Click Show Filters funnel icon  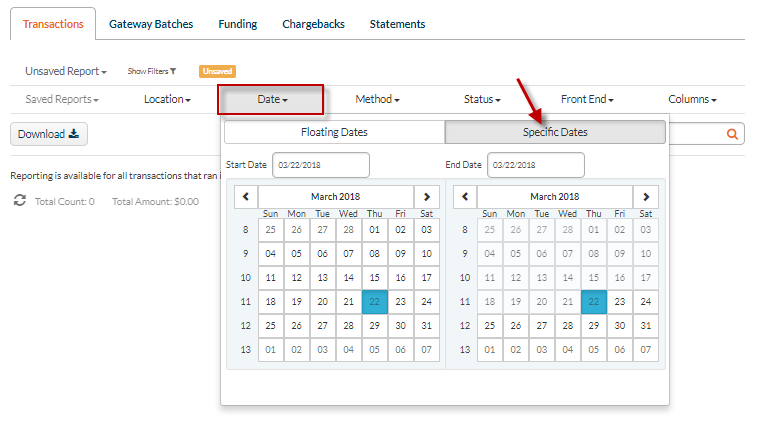(173, 71)
